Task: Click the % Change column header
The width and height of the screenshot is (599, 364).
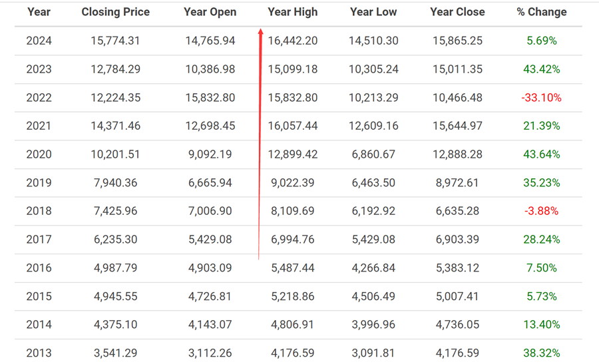Action: pyautogui.click(x=541, y=12)
